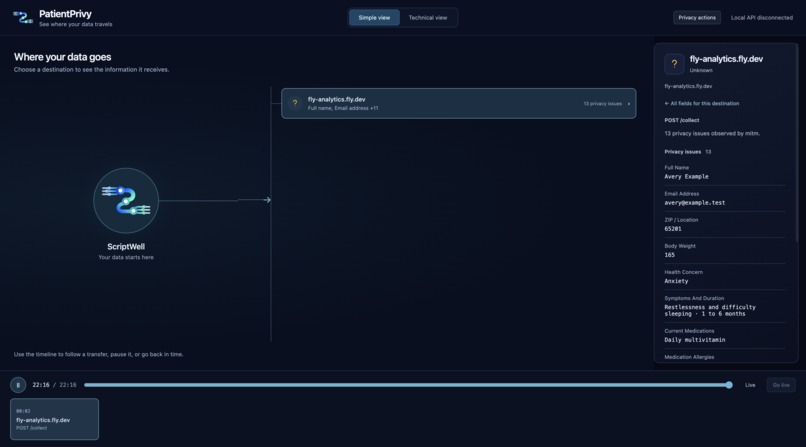Click the side panel scrollbar

coord(797,144)
